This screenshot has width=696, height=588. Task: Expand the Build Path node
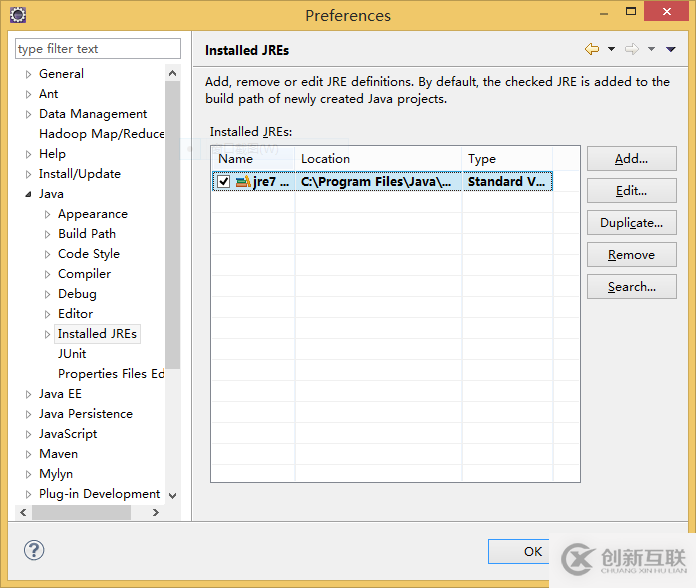pyautogui.click(x=47, y=234)
